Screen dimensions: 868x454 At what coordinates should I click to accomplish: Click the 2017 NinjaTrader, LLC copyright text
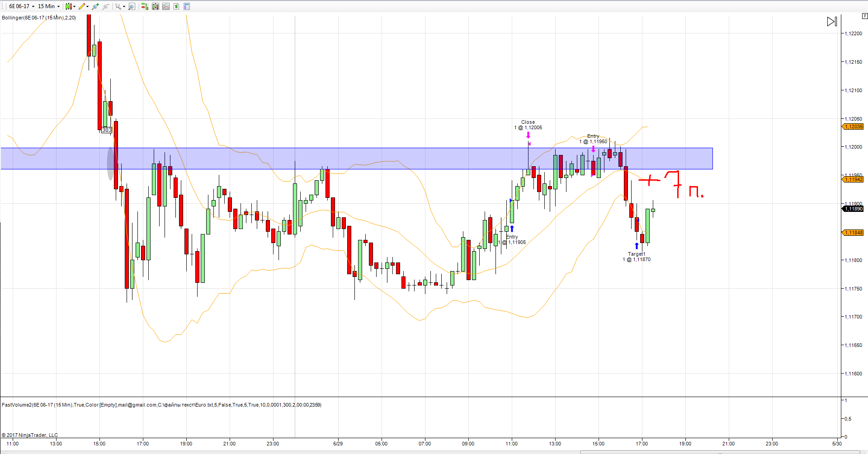click(x=30, y=435)
